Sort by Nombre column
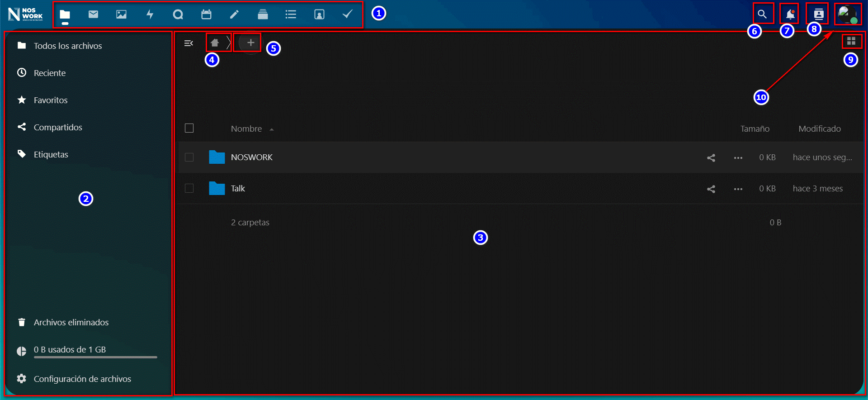This screenshot has height=400, width=868. tap(246, 129)
